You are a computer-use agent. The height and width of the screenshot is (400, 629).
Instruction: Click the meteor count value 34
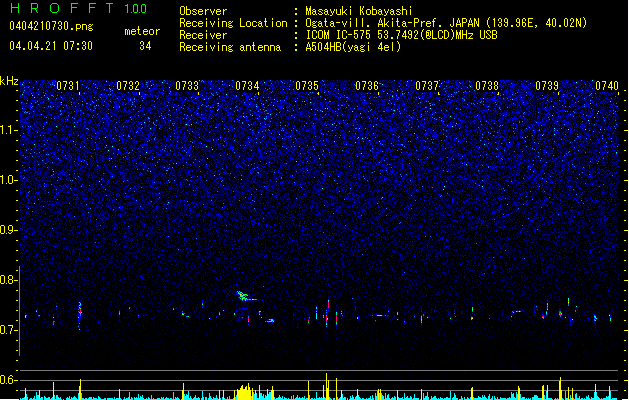click(x=145, y=46)
